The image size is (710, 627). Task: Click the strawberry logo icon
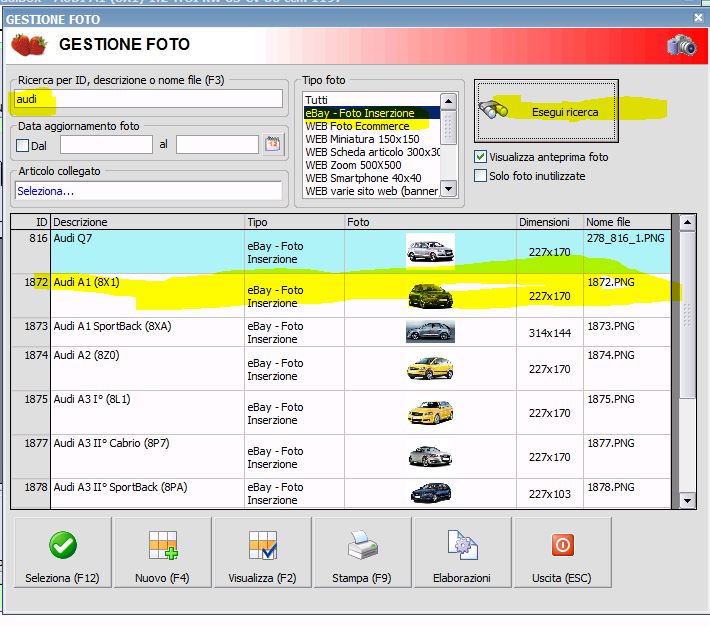29,45
